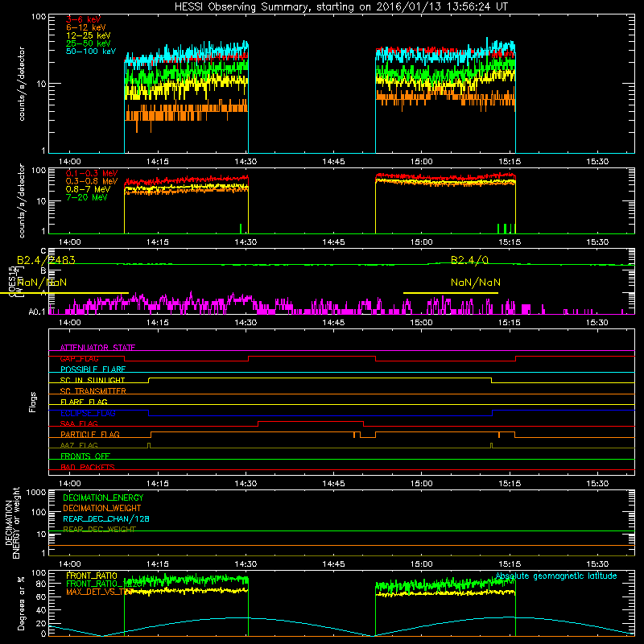Click the 14:45 tick under the Flags panel
The image size is (644, 644).
click(x=333, y=483)
